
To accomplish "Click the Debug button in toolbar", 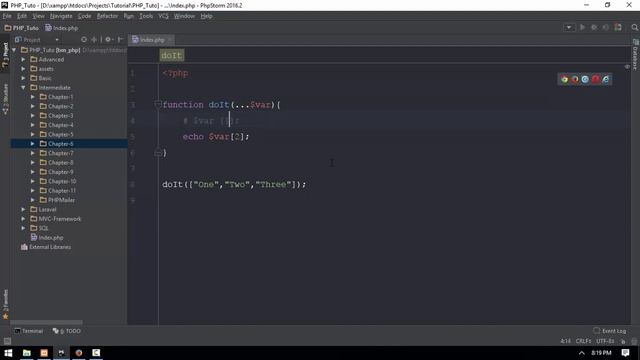I will (594, 27).
